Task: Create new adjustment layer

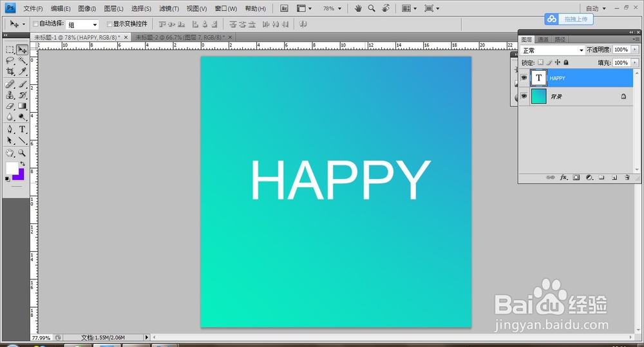Action: 589,178
